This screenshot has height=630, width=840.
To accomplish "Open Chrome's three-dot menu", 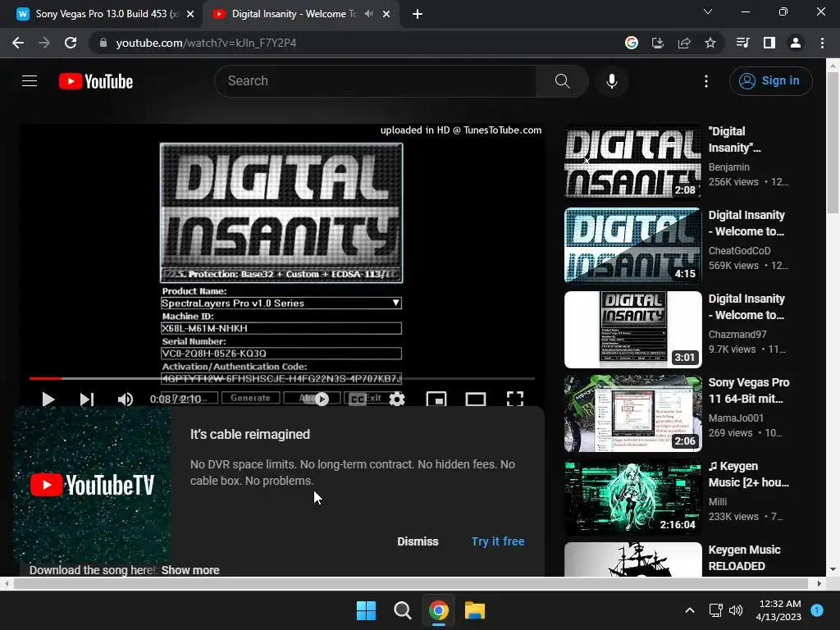I will pyautogui.click(x=822, y=43).
